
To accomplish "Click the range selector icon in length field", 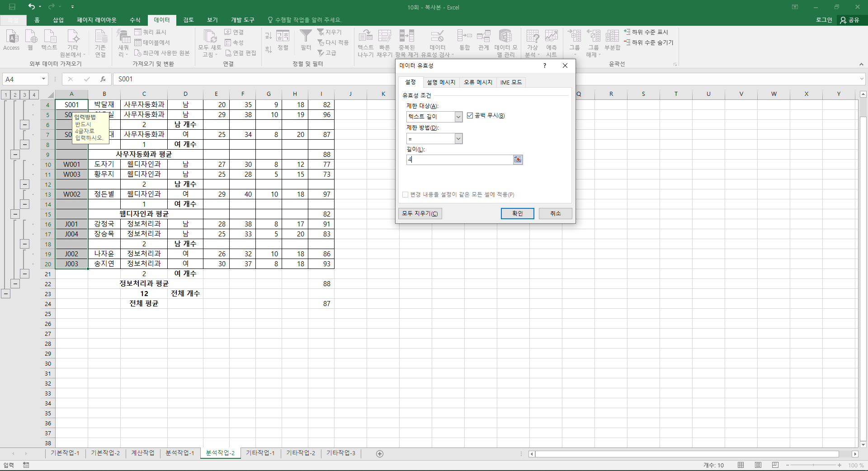I will click(x=518, y=160).
